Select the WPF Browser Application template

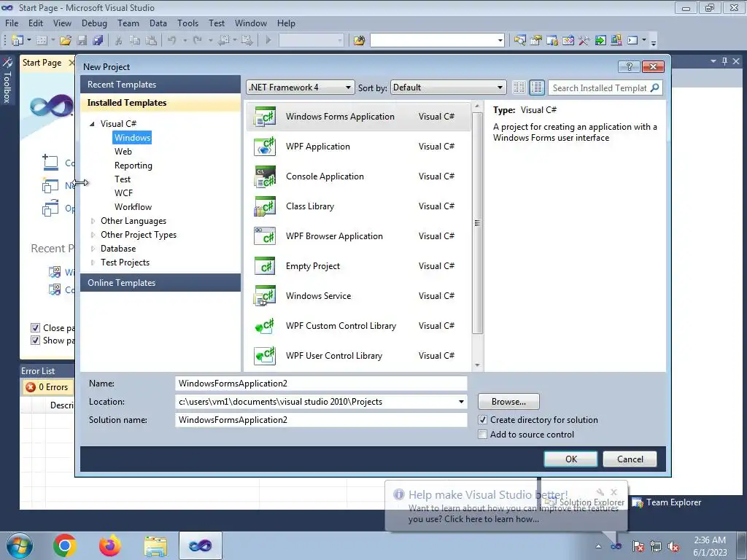click(x=358, y=236)
